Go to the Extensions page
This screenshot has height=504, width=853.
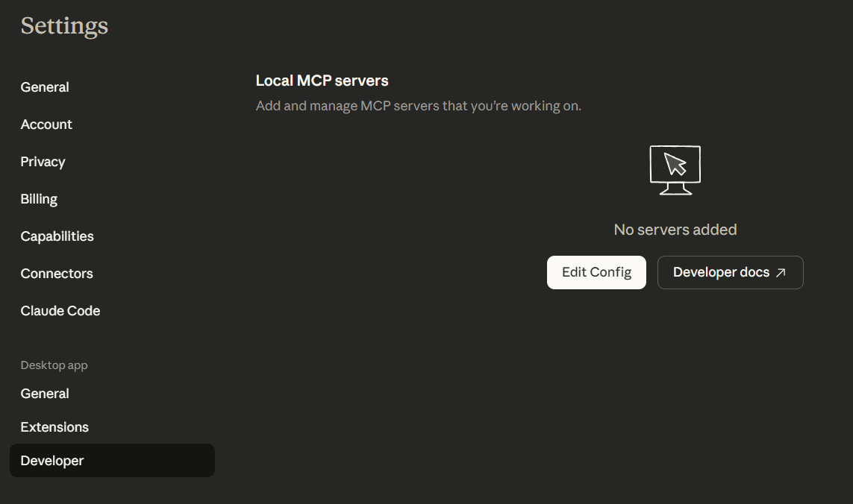point(54,427)
